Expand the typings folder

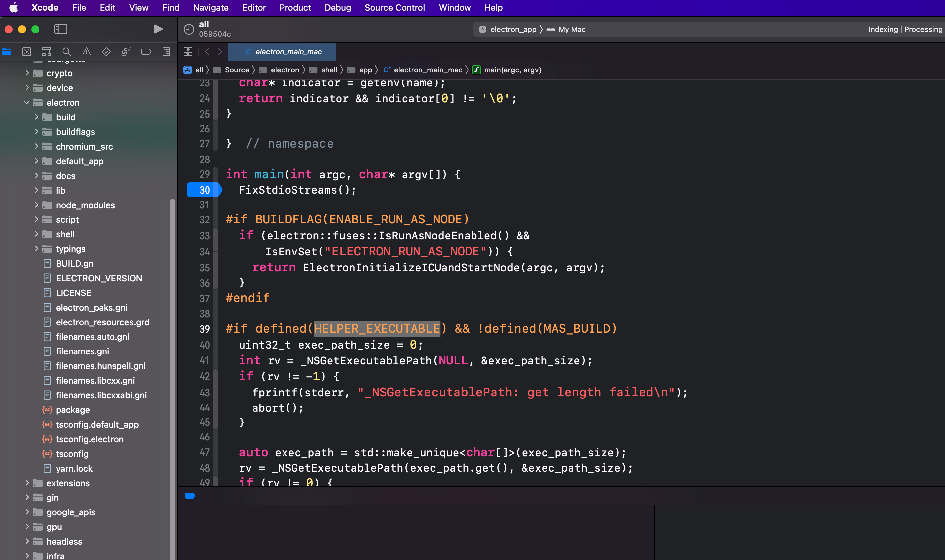(36, 249)
